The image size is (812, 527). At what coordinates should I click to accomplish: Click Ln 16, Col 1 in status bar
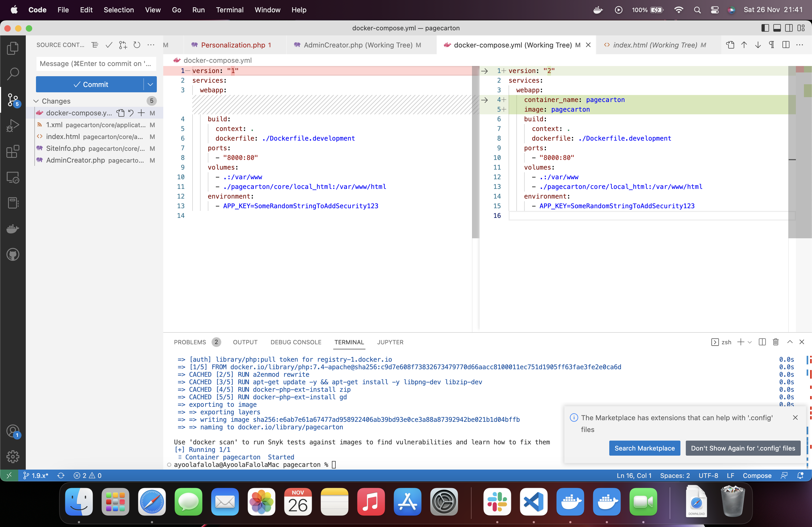[x=634, y=475]
